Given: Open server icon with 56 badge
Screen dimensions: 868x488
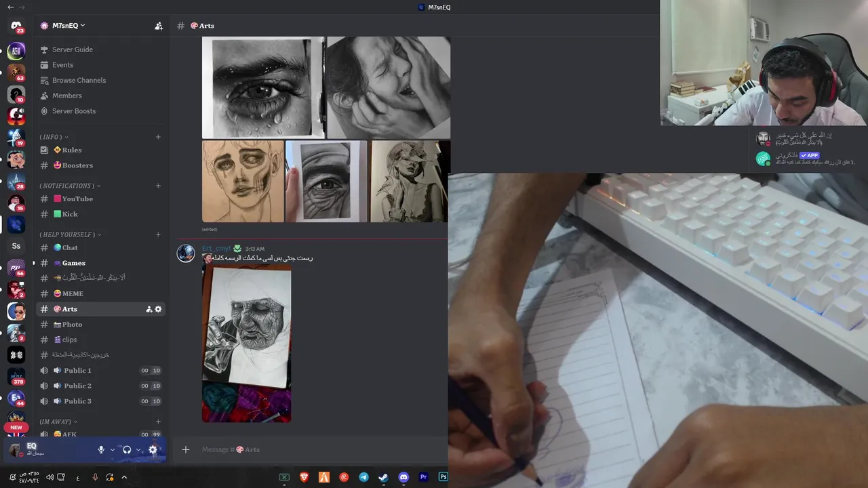Looking at the screenshot, I should point(16,268).
